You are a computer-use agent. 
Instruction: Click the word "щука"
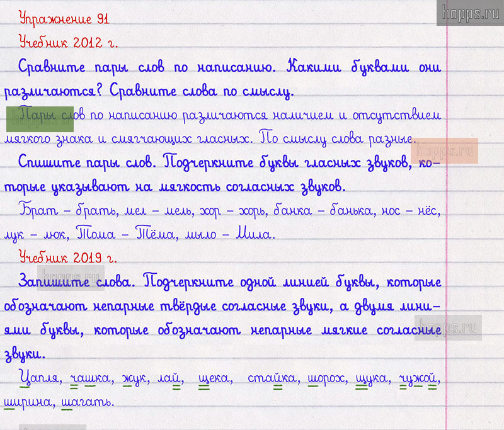pyautogui.click(x=371, y=378)
